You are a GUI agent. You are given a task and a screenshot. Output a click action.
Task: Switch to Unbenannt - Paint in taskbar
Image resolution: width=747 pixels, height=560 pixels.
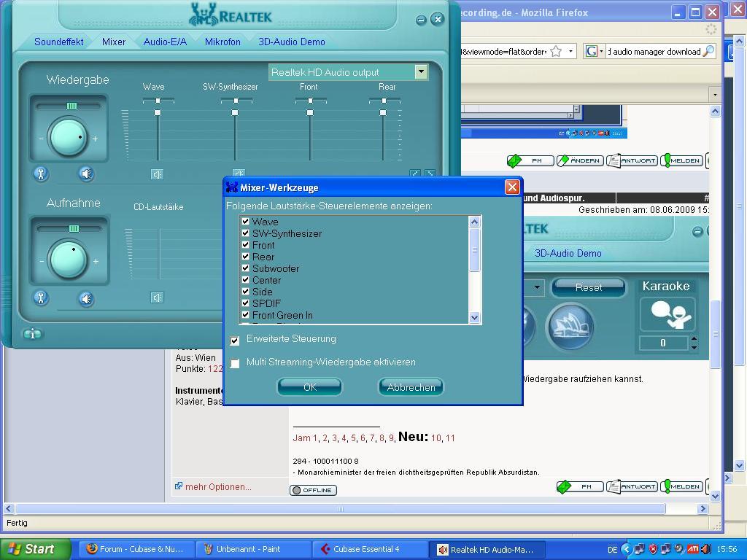(x=254, y=549)
